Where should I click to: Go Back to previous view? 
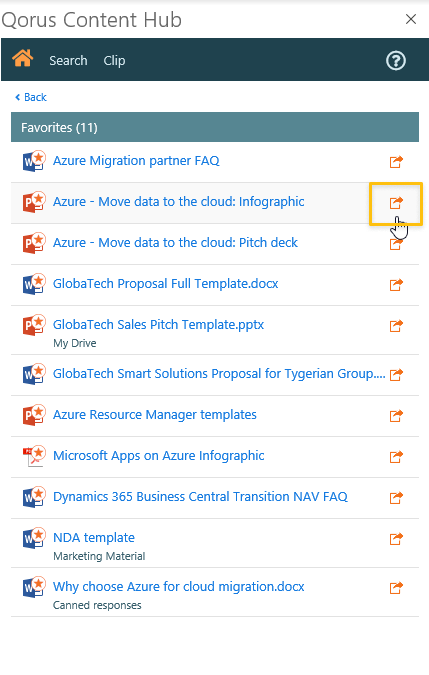coord(31,97)
